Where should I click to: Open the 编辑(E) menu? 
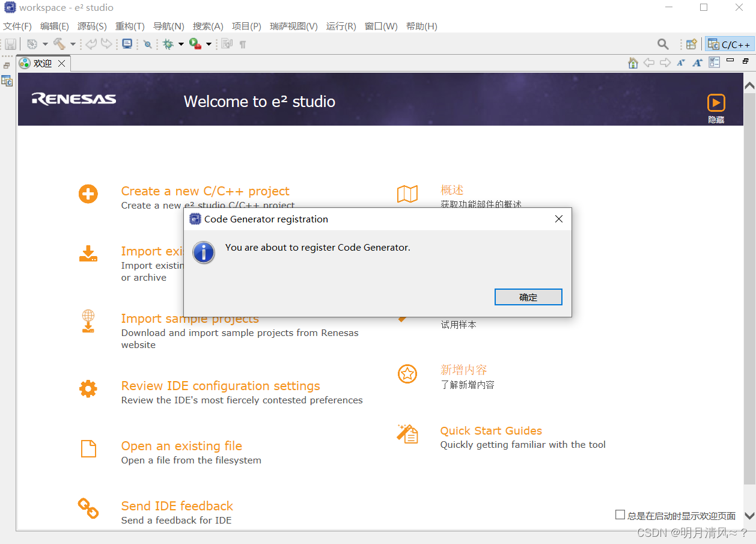coord(55,26)
